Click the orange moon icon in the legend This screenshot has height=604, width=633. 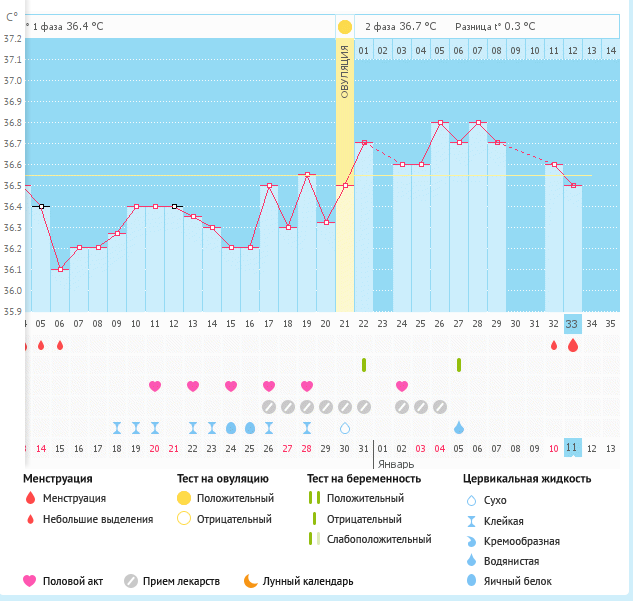click(250, 581)
